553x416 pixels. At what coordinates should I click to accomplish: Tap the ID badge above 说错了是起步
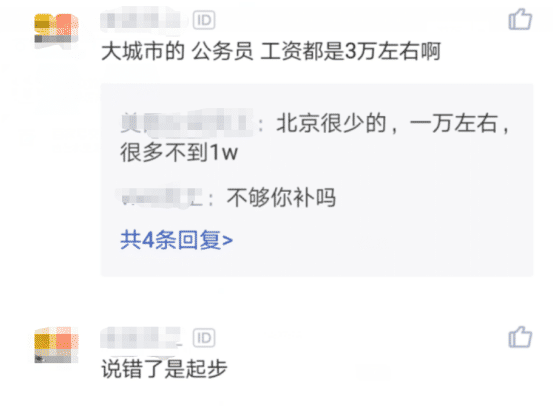(x=204, y=338)
